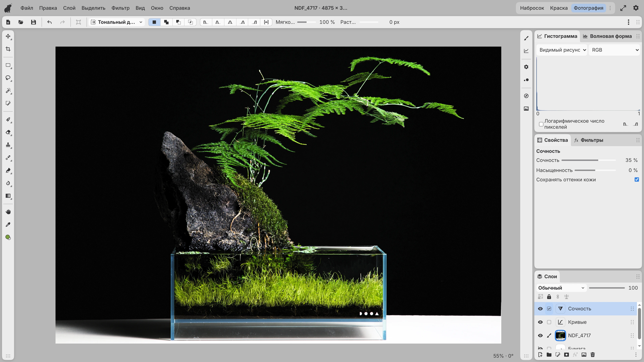
Task: Open the workspace options three-dot menu
Action: tap(610, 8)
